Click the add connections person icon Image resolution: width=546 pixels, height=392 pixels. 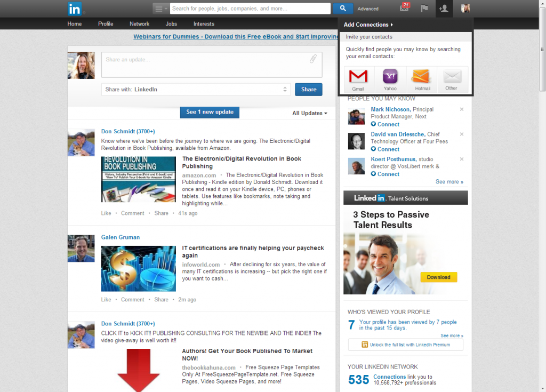click(x=444, y=9)
